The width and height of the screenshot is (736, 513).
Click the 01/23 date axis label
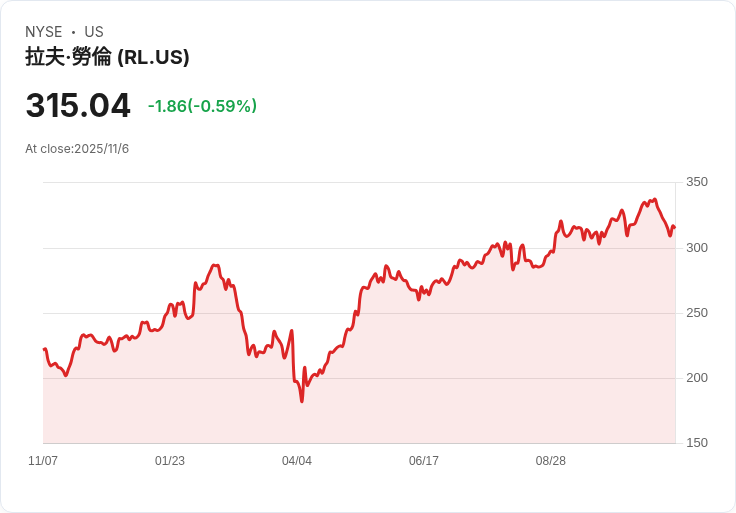(170, 461)
